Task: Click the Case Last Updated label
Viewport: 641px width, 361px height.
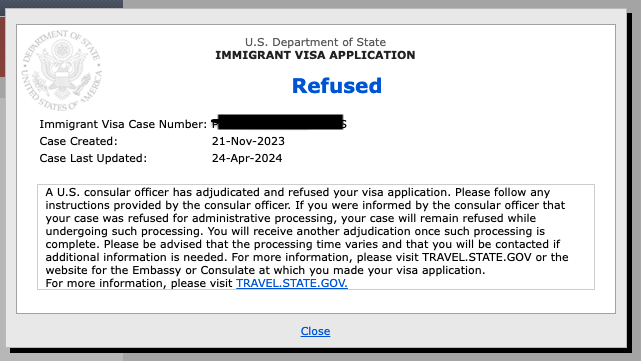Action: click(93, 159)
